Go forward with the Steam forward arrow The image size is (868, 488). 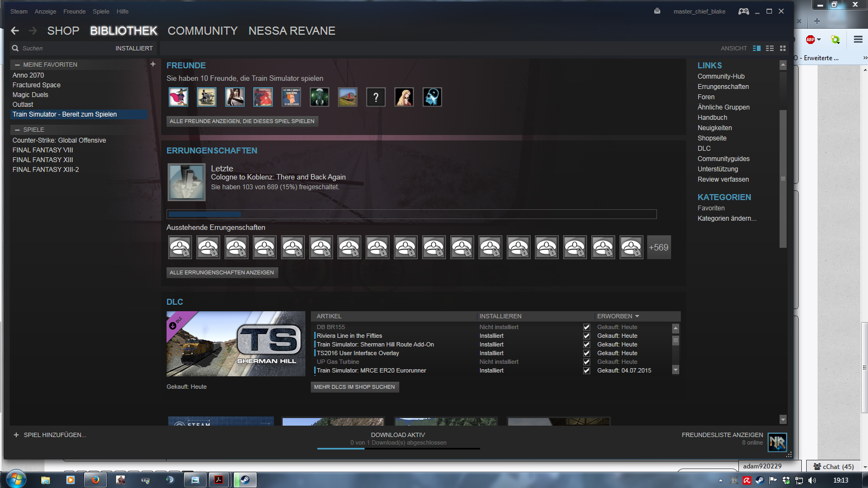pos(33,31)
